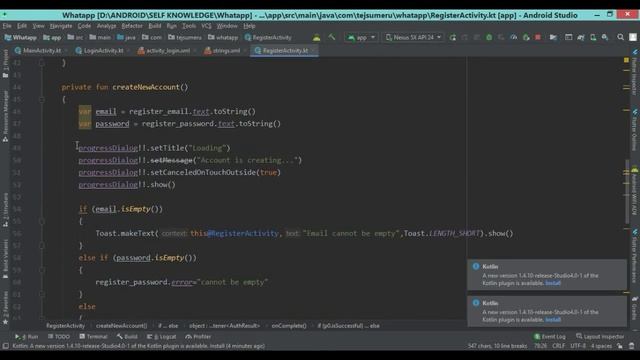Open the Resource Manager side panel
The height and width of the screenshot is (360, 640).
pos(5,116)
